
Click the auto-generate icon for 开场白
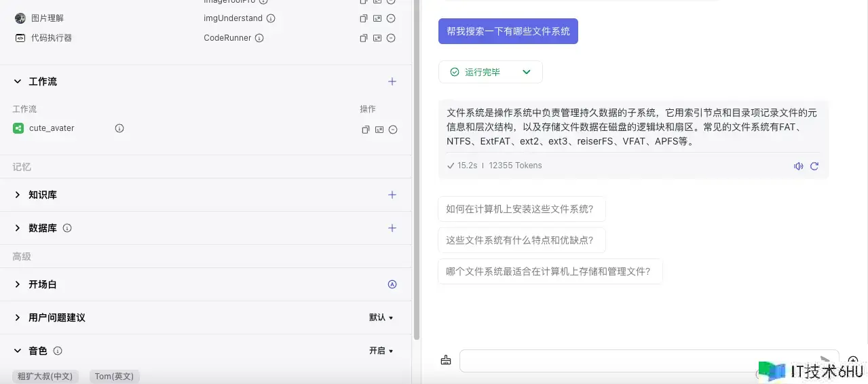392,284
